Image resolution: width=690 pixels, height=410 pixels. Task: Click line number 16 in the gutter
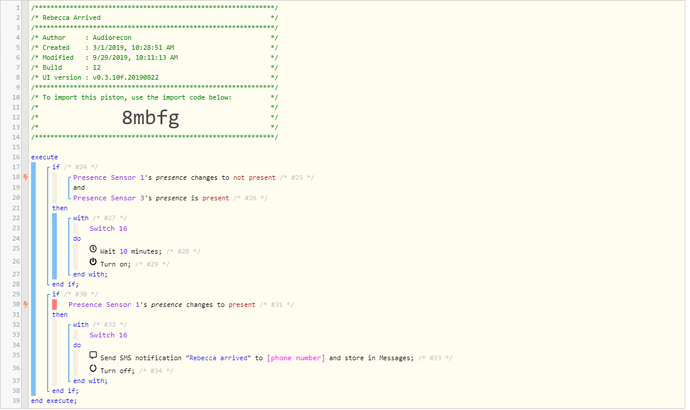coord(16,157)
